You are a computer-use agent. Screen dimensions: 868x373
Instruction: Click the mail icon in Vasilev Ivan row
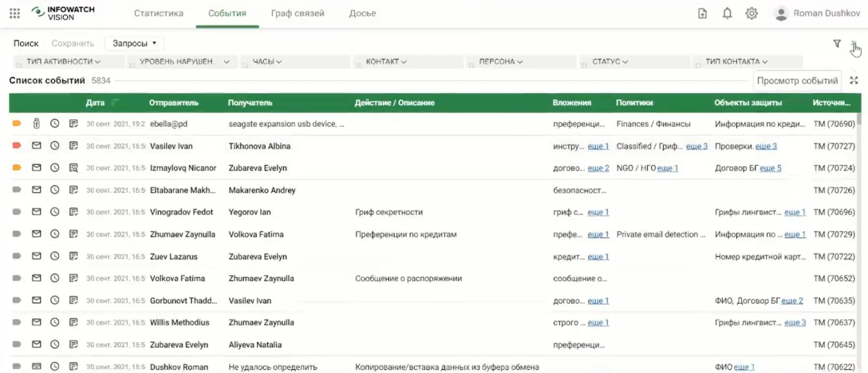(x=36, y=146)
